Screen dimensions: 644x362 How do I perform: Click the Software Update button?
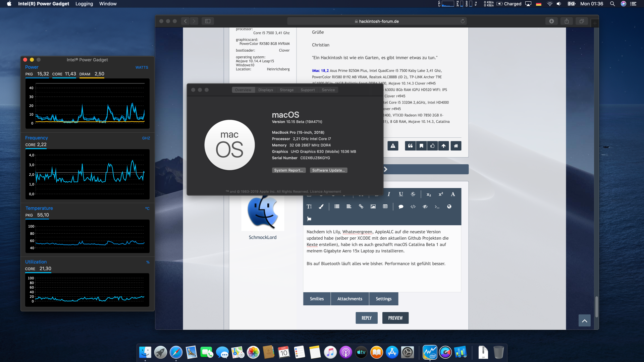tap(328, 170)
